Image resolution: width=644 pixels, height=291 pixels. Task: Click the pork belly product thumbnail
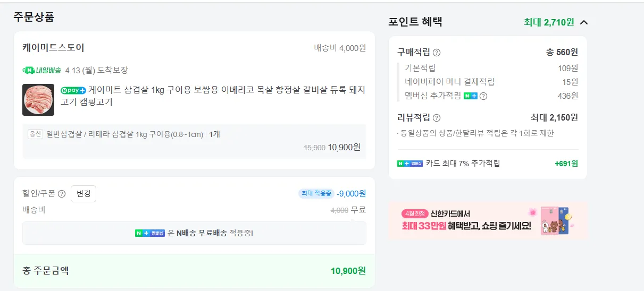38,100
